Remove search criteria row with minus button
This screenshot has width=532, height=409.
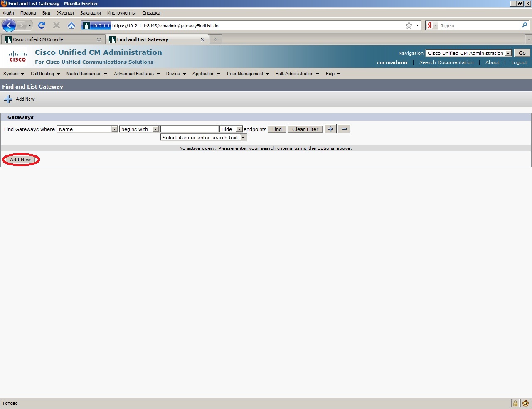click(344, 129)
